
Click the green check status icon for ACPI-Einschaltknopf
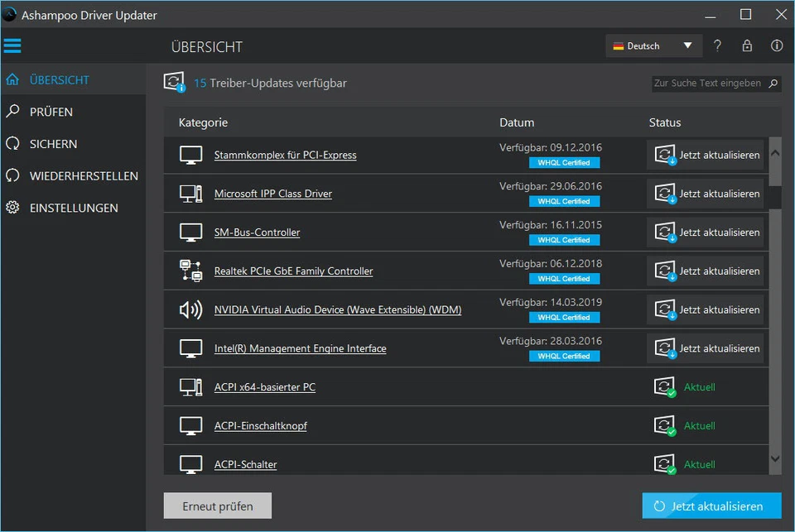(x=664, y=425)
